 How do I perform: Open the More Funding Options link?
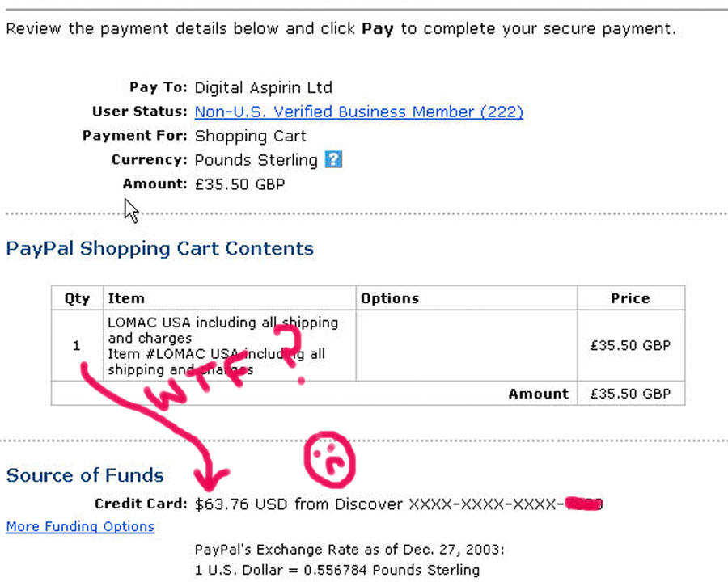tap(80, 527)
